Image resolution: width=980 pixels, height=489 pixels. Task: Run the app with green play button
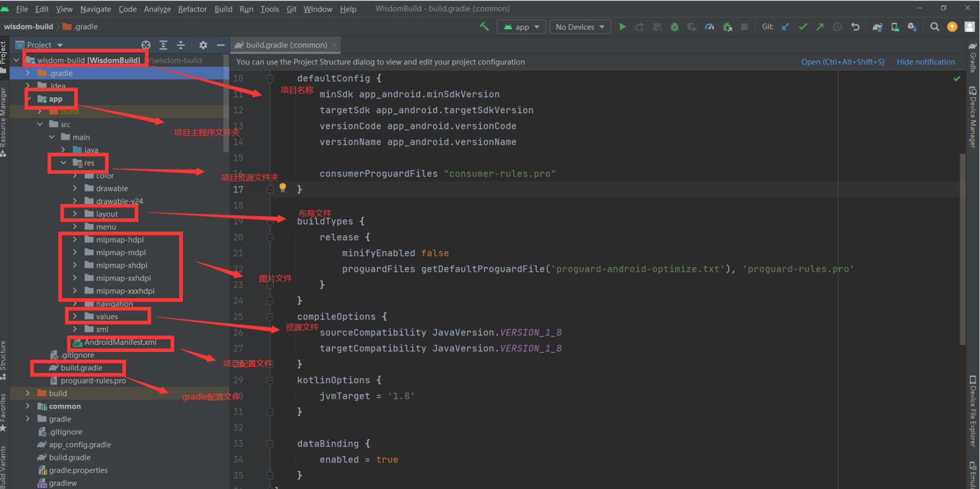tap(622, 27)
